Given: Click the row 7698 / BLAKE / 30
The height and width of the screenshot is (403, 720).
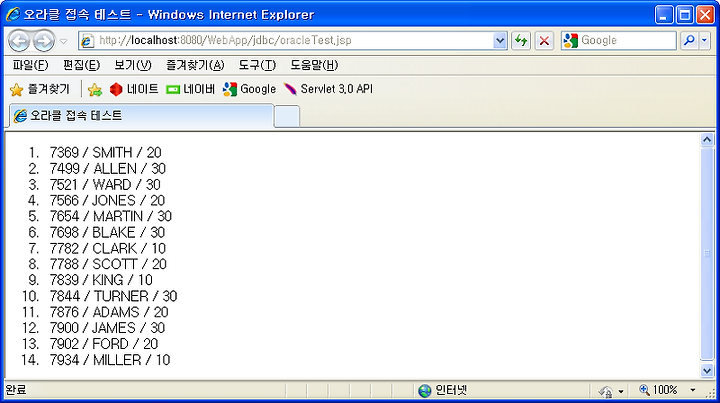Looking at the screenshot, I should pyautogui.click(x=107, y=232).
